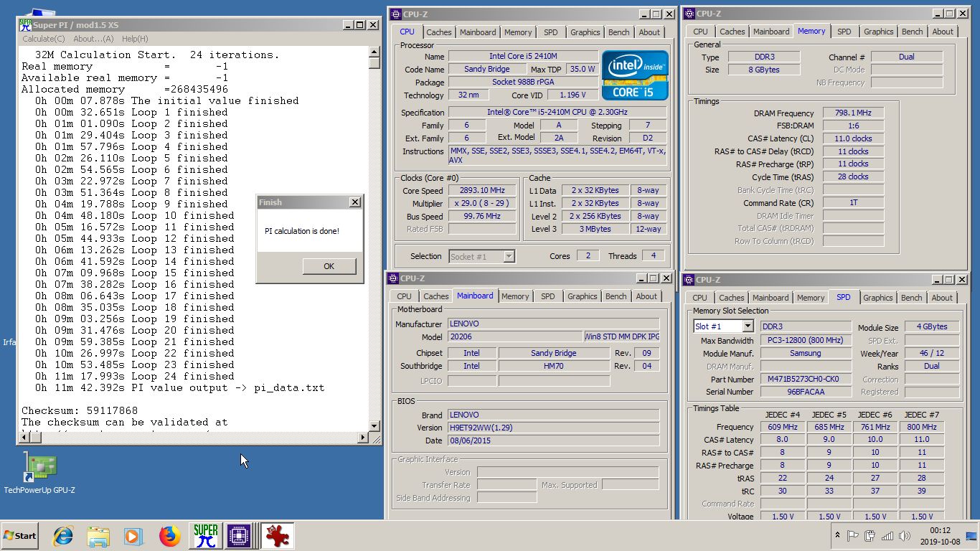980x551 pixels.
Task: Click OK in the Finish dialog
Action: click(x=329, y=266)
